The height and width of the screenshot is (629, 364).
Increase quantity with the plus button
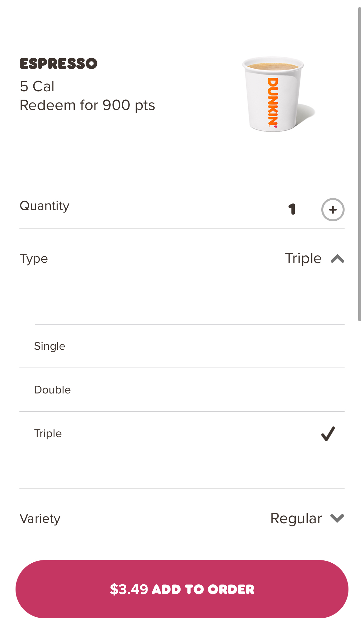pyautogui.click(x=333, y=210)
